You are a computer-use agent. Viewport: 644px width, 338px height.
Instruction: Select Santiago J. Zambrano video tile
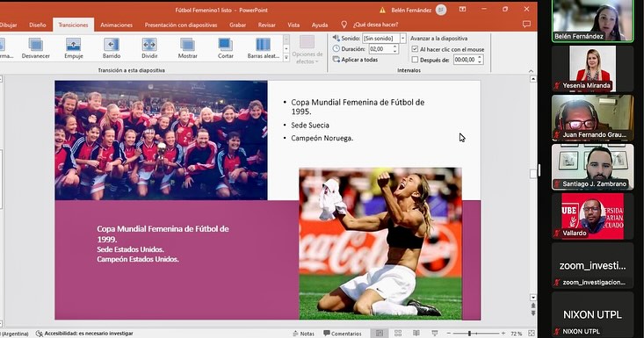coord(592,167)
